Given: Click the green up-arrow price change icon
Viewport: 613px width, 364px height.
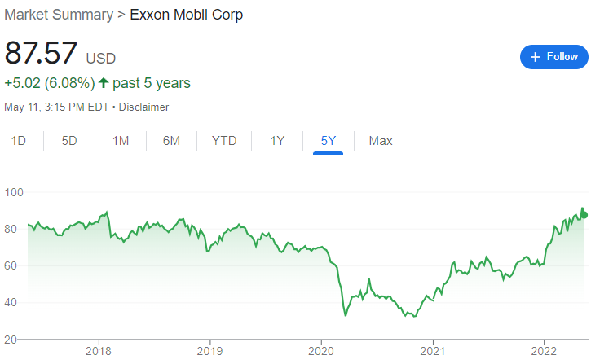Looking at the screenshot, I should click(104, 83).
